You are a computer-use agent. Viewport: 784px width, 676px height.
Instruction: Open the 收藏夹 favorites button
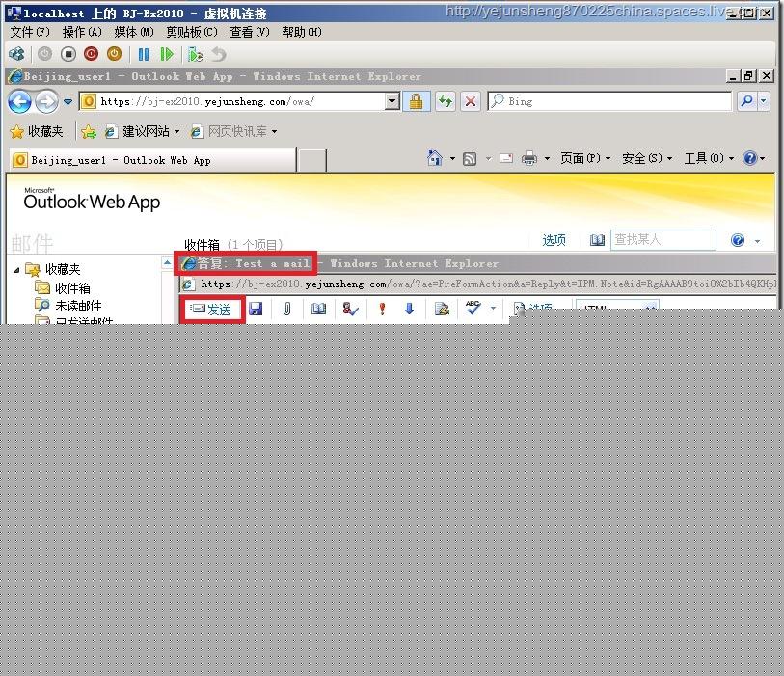[37, 131]
